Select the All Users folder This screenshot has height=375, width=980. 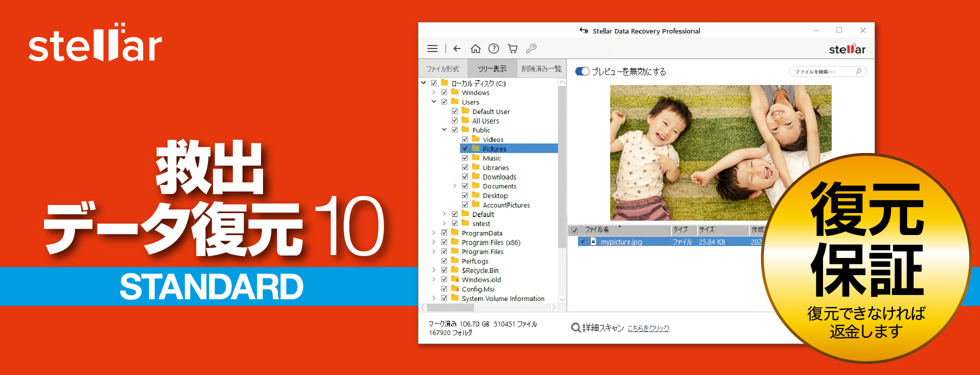[485, 120]
